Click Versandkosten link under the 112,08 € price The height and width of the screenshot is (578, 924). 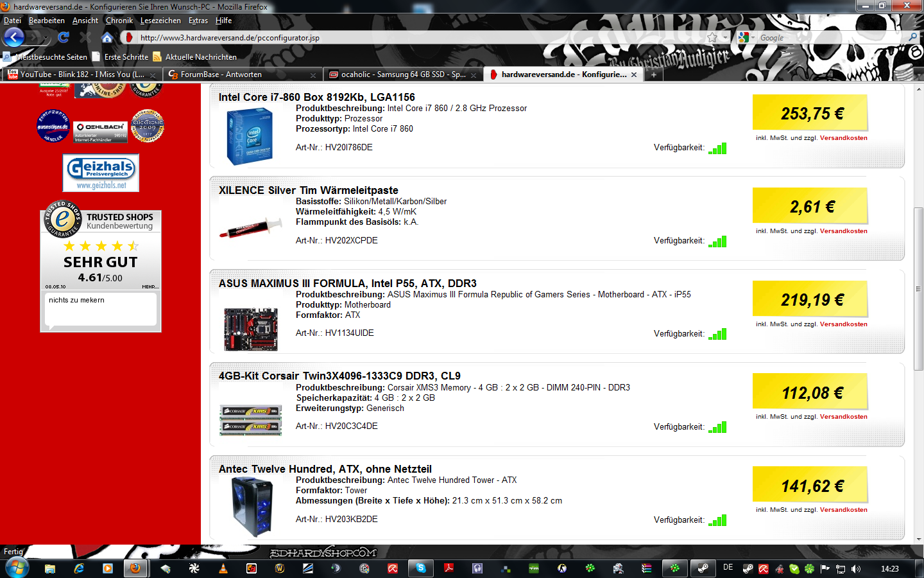[x=843, y=417]
